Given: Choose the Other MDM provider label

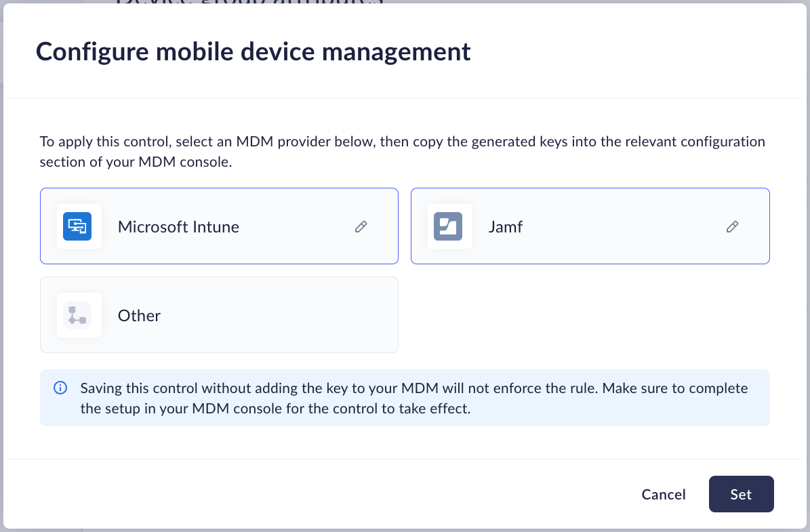Looking at the screenshot, I should [139, 316].
